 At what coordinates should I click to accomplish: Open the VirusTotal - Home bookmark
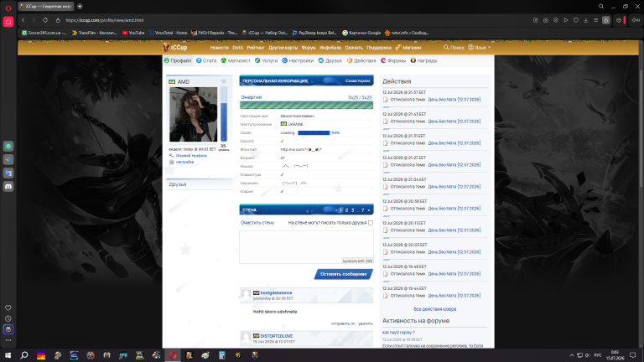(x=168, y=33)
